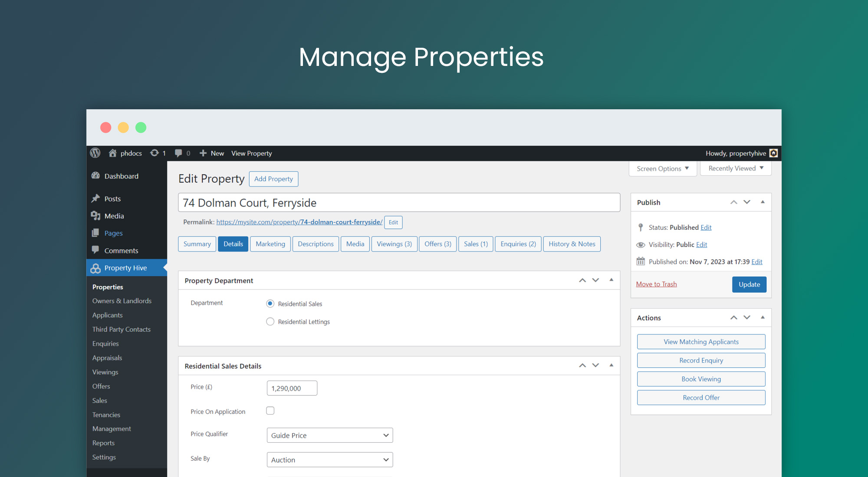The height and width of the screenshot is (477, 868).
Task: Select the Residential Sales radio button
Action: click(x=270, y=304)
